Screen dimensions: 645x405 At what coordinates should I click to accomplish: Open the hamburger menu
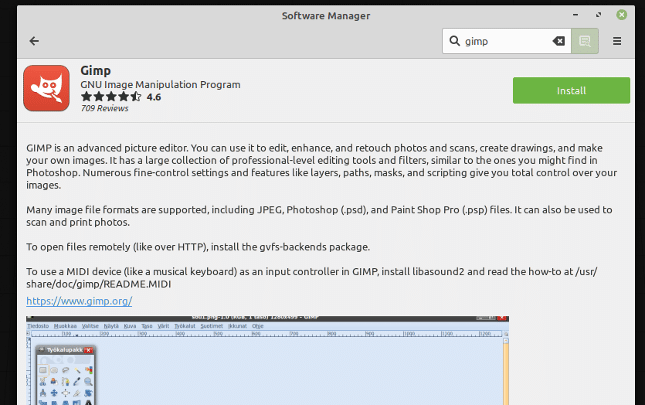point(617,41)
